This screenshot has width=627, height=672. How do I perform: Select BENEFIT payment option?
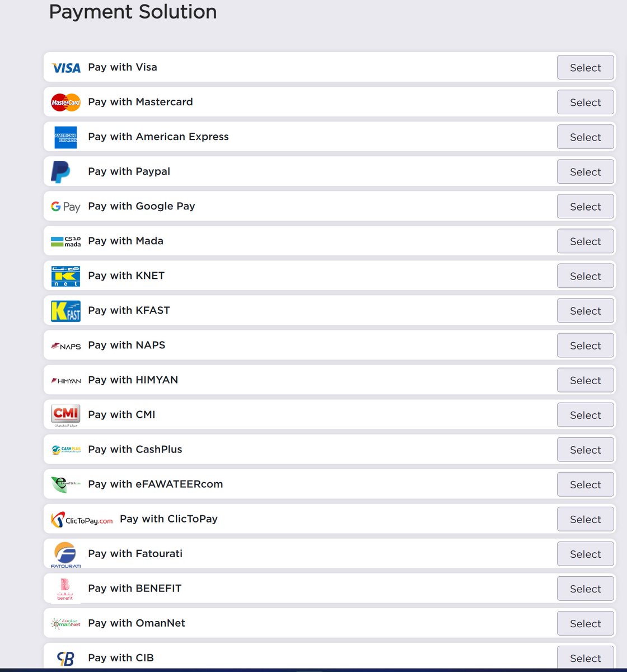click(586, 589)
